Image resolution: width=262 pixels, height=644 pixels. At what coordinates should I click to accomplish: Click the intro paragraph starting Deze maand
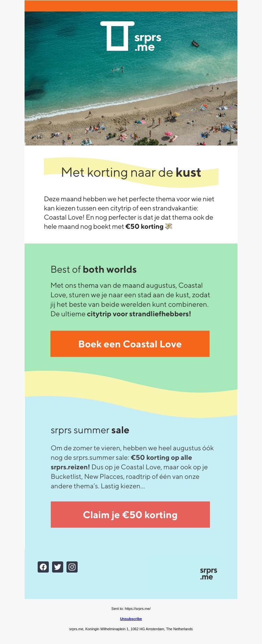click(129, 213)
